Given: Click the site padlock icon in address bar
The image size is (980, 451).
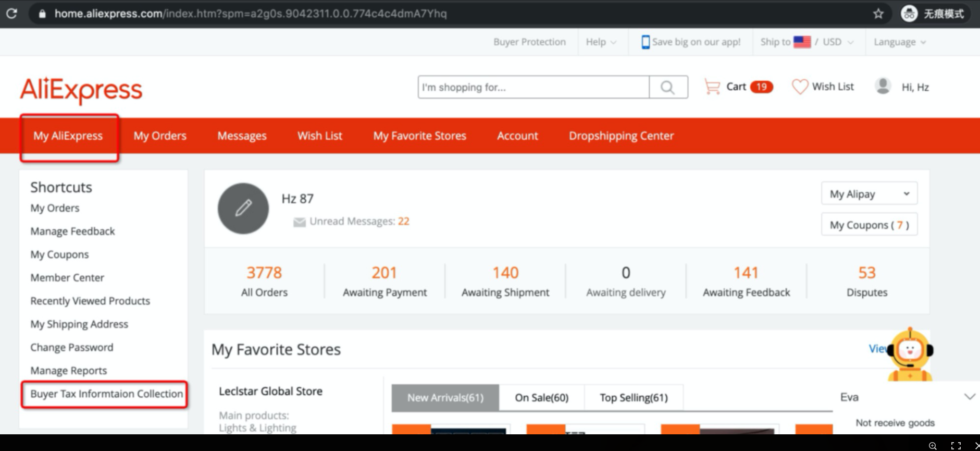Looking at the screenshot, I should point(42,14).
